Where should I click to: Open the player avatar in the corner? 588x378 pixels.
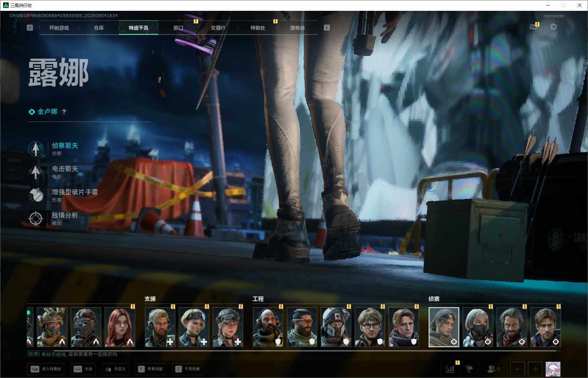(553, 369)
